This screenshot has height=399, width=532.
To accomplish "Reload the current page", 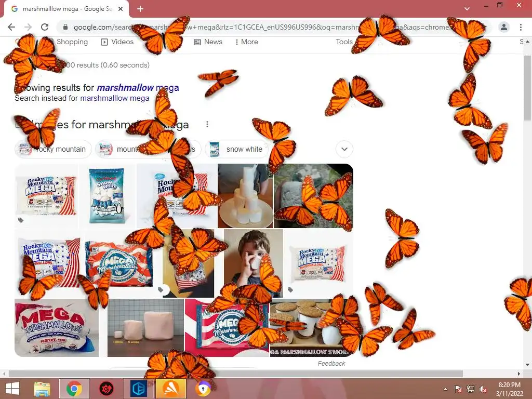I will tap(45, 27).
